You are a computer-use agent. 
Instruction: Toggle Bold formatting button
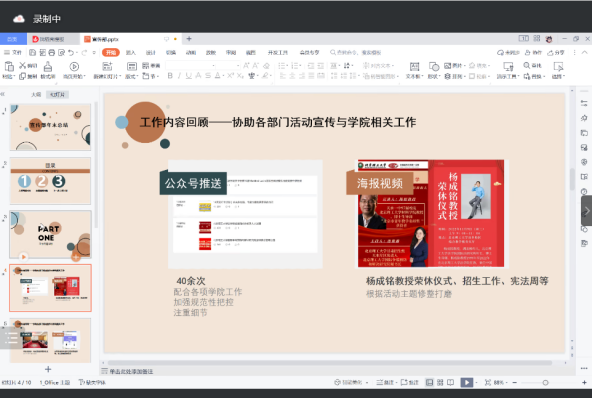170,76
